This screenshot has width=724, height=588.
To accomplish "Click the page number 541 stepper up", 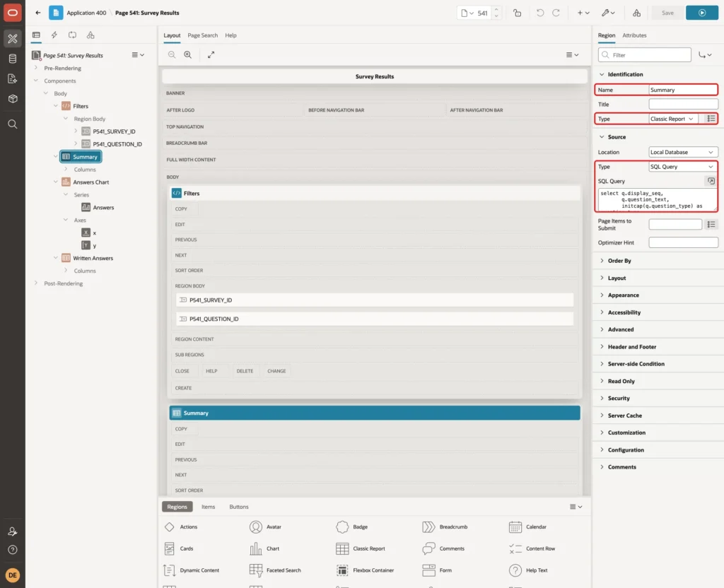I will pos(496,10).
